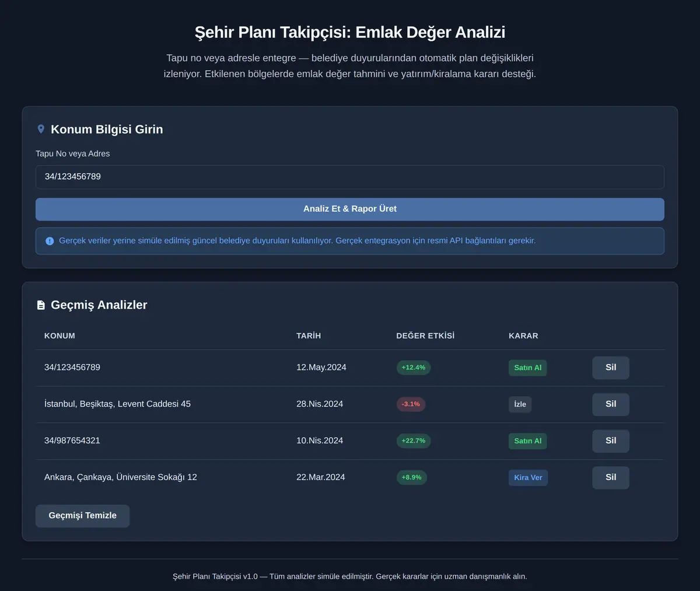Click the document icon beside Geçmiş Analizler
The height and width of the screenshot is (591, 700).
41,305
